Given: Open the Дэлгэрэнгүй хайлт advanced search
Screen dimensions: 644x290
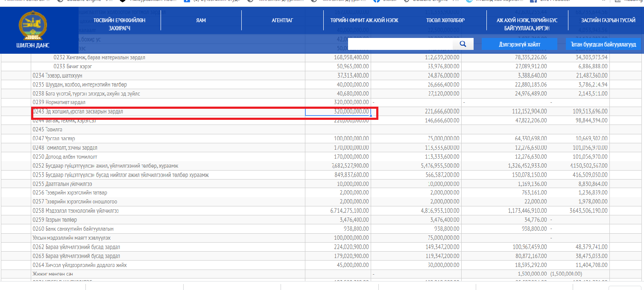Looking at the screenshot, I should (519, 44).
